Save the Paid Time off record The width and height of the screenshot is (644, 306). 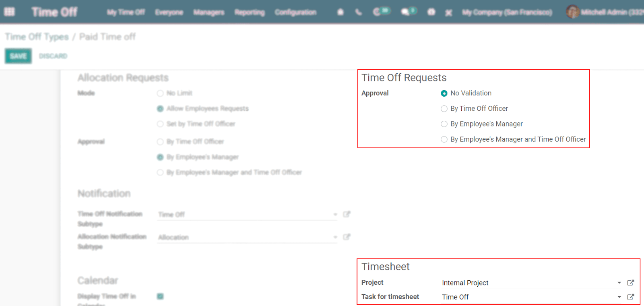pyautogui.click(x=18, y=56)
